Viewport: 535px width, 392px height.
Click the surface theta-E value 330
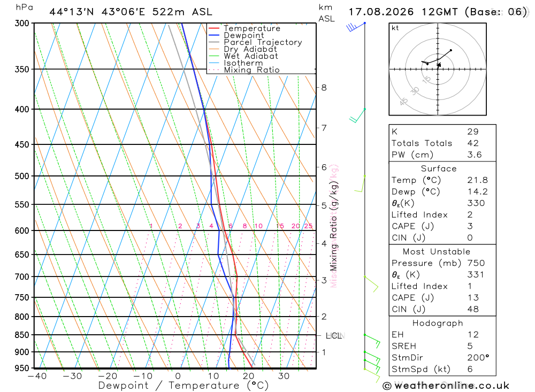pos(476,203)
